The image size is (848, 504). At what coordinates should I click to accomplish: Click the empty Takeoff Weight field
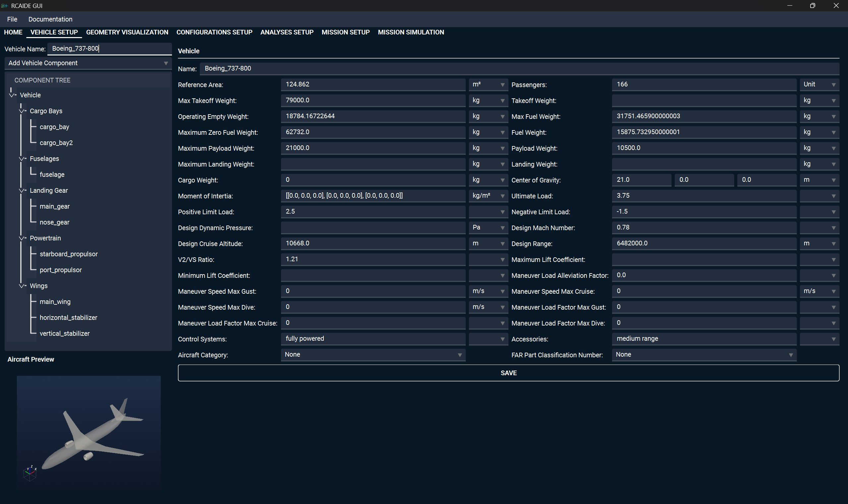[x=704, y=101]
